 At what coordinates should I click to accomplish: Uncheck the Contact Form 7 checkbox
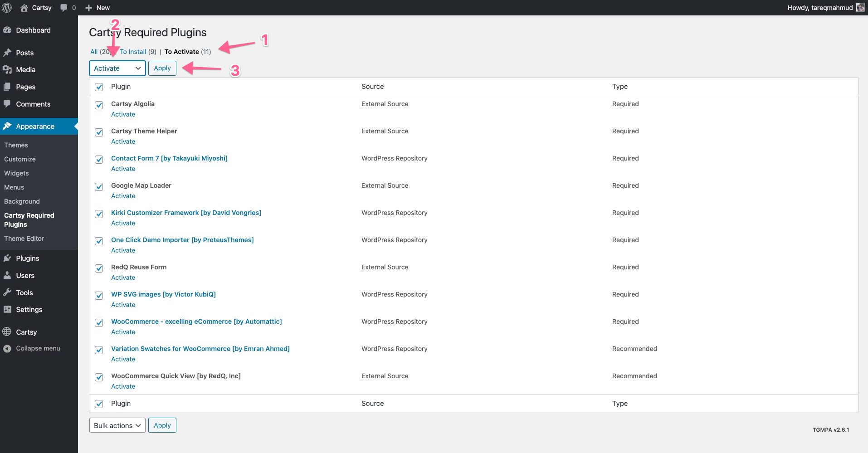[x=99, y=159]
